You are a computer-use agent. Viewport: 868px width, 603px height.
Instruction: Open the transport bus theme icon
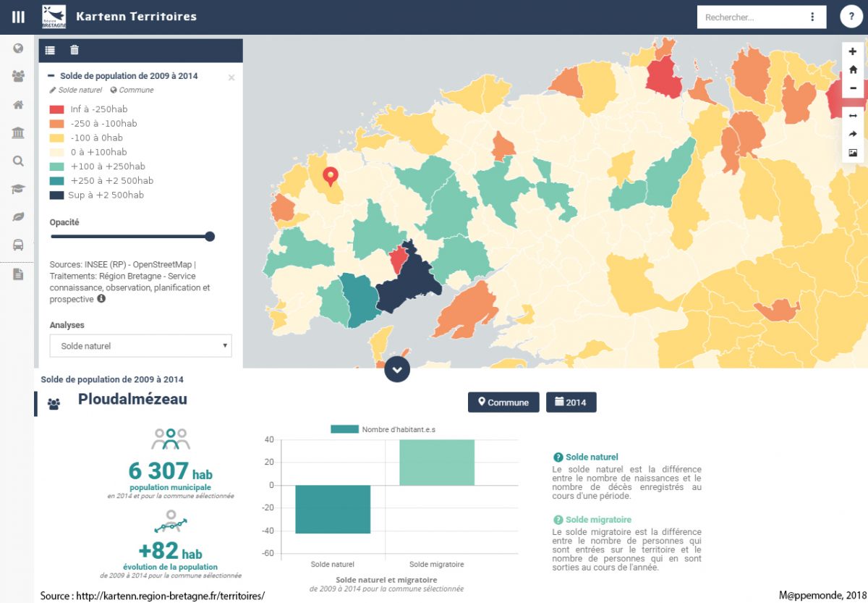click(18, 245)
